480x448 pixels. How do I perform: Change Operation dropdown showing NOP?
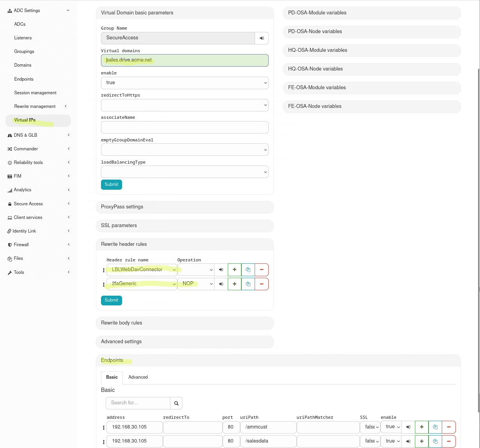[196, 284]
